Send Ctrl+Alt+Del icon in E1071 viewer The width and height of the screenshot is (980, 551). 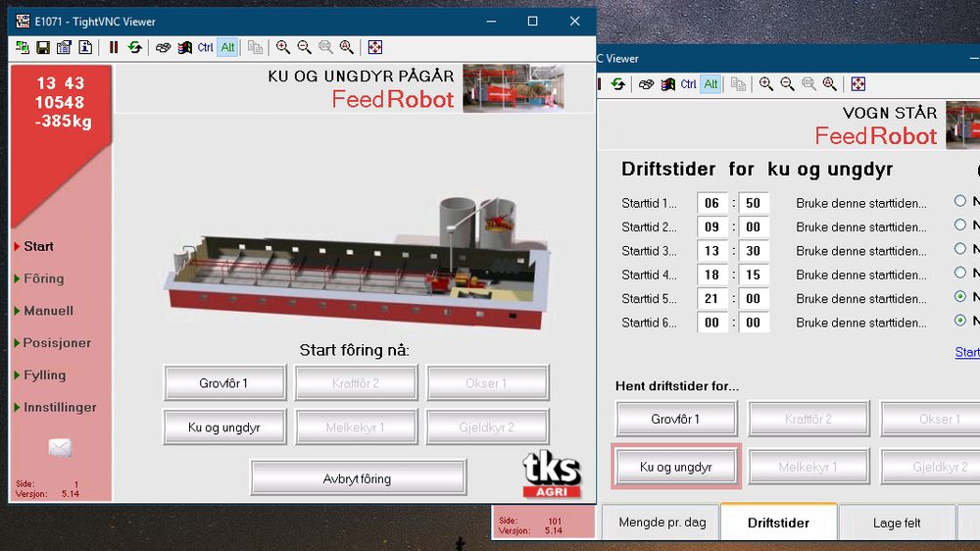pos(163,47)
